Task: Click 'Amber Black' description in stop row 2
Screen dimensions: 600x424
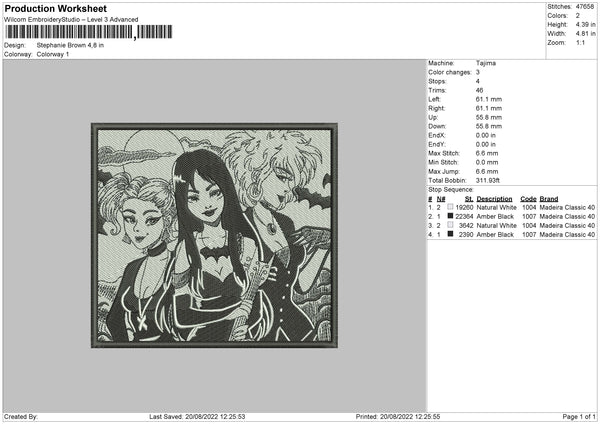Action: (x=495, y=217)
